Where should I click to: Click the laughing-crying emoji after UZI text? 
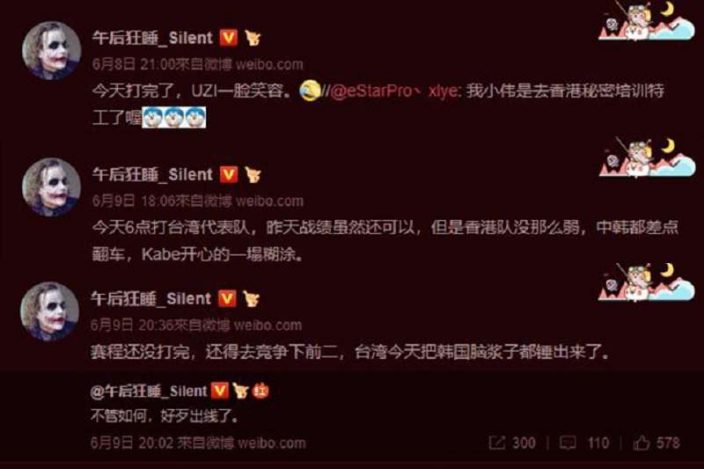point(310,91)
